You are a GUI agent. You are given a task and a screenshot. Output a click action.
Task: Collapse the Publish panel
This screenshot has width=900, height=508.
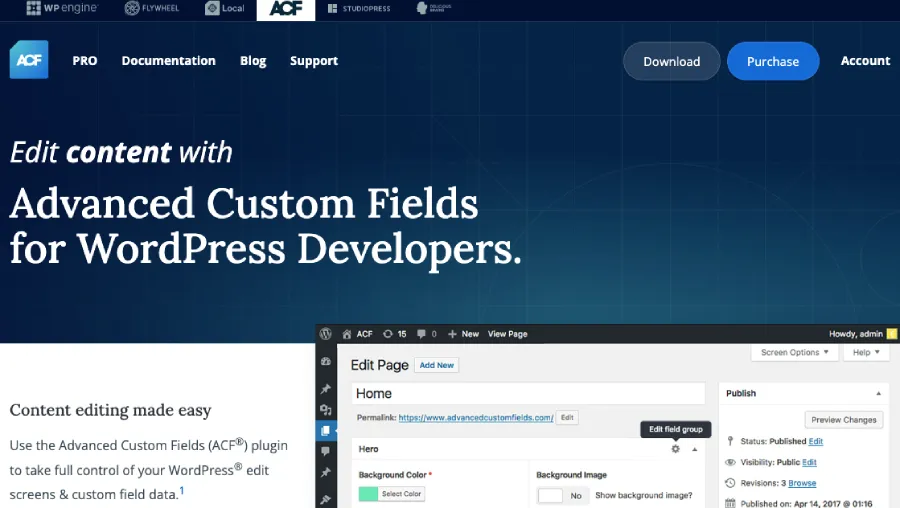coord(878,394)
